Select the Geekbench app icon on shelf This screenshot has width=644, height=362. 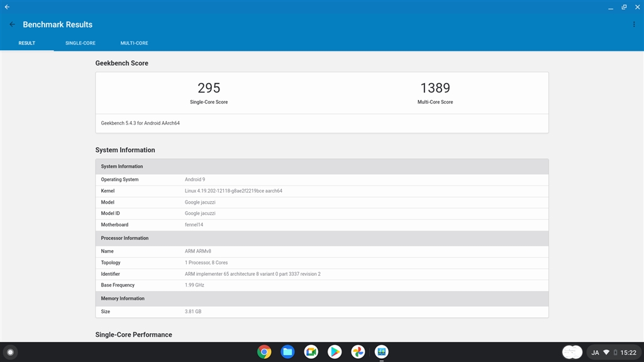click(x=382, y=352)
